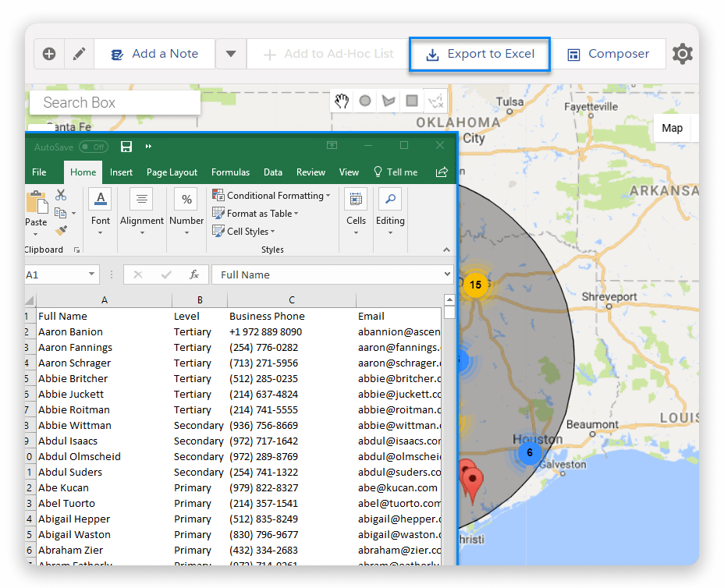Open the Composer button

click(609, 54)
